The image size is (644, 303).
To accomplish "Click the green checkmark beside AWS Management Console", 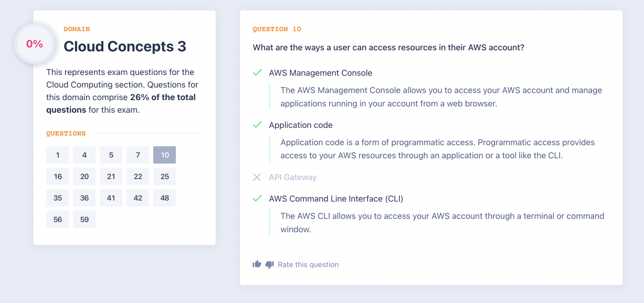I will [x=257, y=73].
